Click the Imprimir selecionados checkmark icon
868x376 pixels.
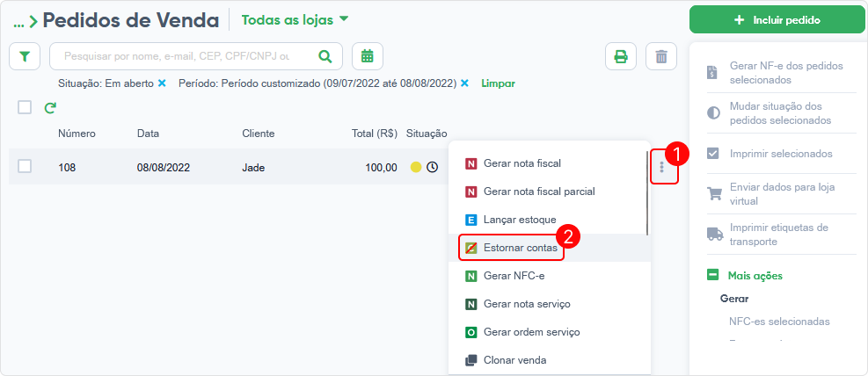(713, 153)
